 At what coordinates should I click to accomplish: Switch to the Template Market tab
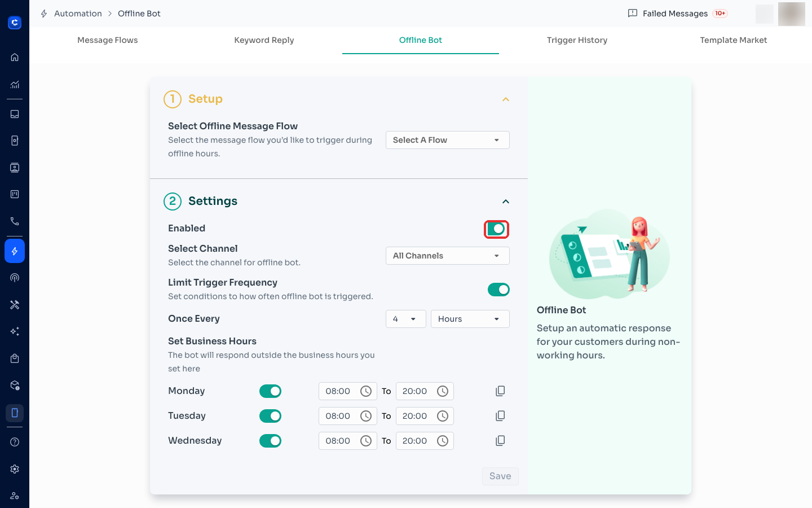[734, 40]
